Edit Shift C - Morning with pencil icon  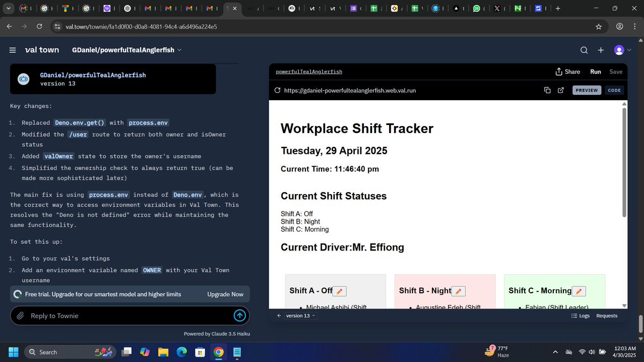579,291
